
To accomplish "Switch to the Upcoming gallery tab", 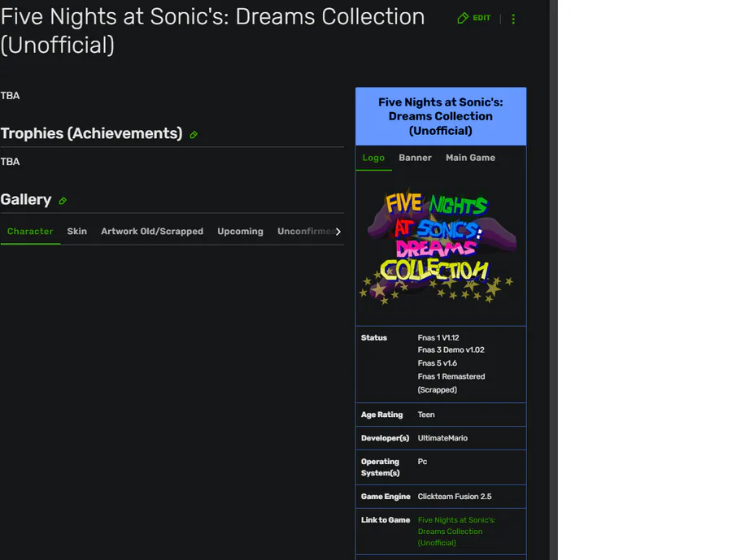I will [241, 232].
